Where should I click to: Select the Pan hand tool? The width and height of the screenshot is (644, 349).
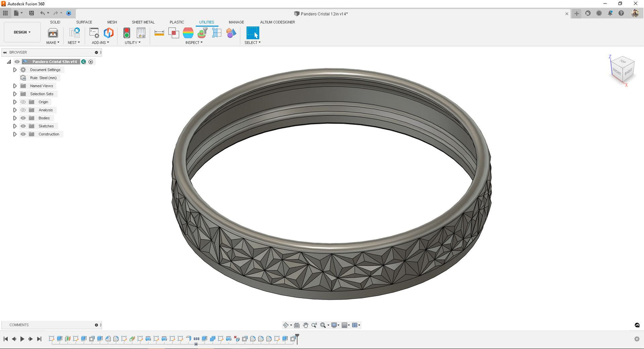click(x=305, y=325)
